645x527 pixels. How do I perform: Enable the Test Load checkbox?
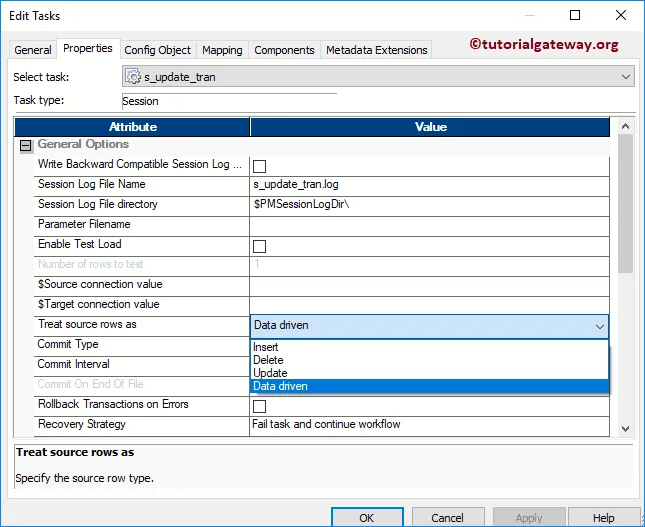tap(259, 246)
